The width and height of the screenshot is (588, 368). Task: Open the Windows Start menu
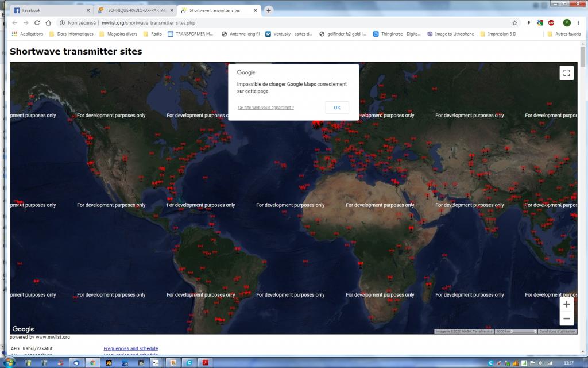[9, 363]
